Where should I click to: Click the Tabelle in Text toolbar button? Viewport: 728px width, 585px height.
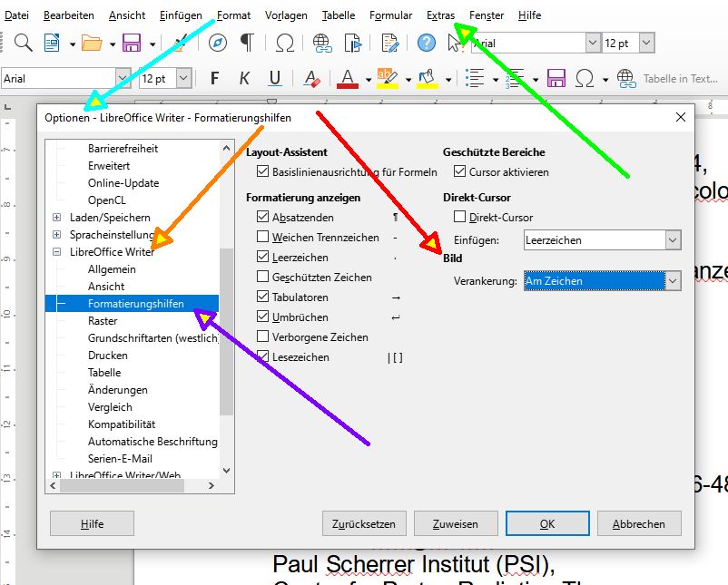pyautogui.click(x=681, y=78)
